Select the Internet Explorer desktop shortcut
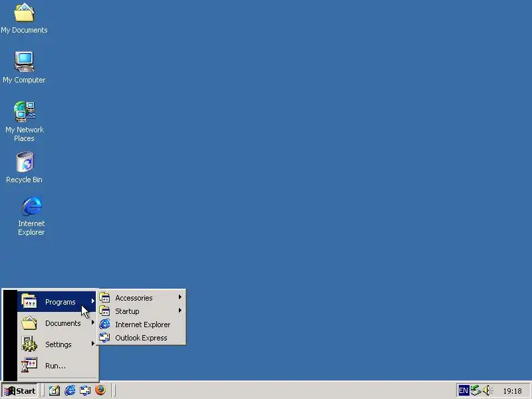 (x=31, y=216)
